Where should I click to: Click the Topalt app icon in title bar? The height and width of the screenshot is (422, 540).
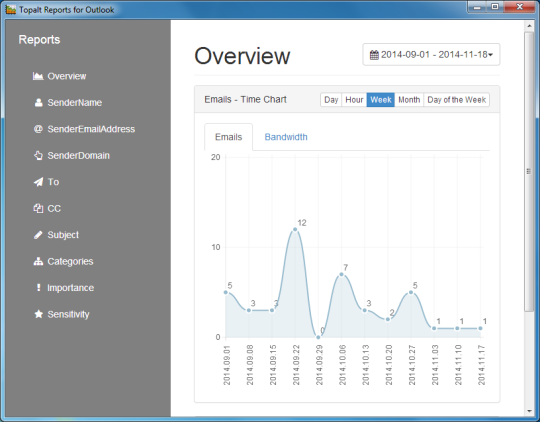tap(11, 10)
